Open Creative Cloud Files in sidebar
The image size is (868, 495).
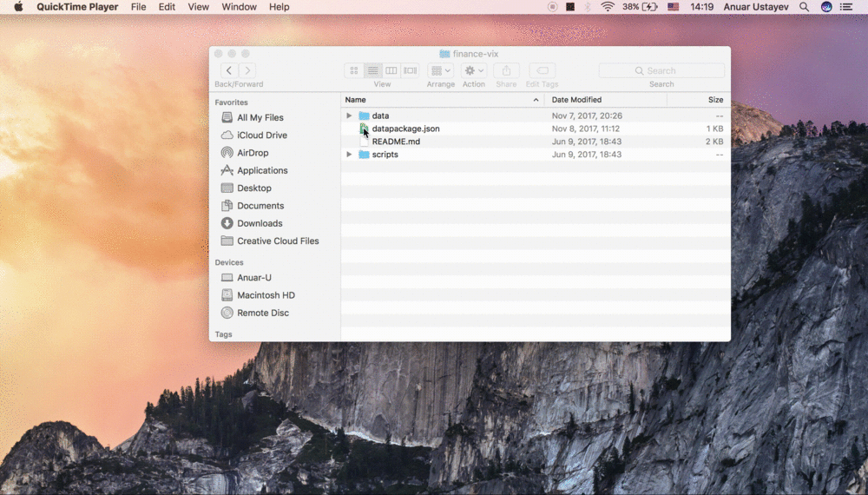(278, 241)
